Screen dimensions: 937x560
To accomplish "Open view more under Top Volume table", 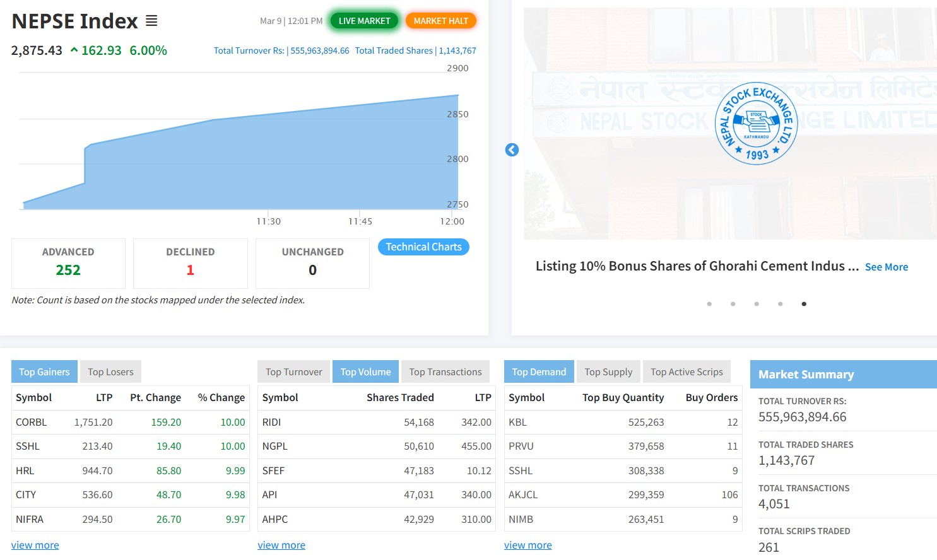I will (x=281, y=545).
